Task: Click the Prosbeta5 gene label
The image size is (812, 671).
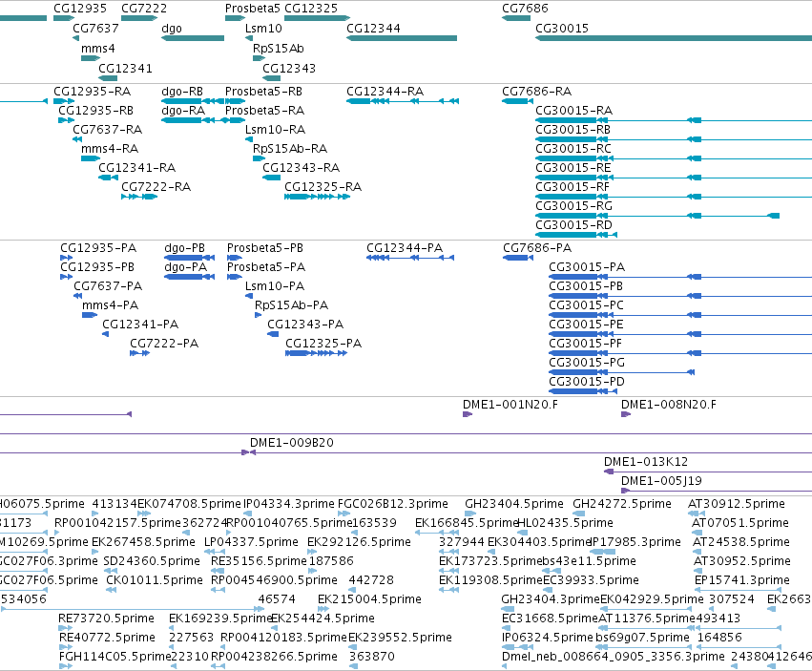Action: (252, 9)
